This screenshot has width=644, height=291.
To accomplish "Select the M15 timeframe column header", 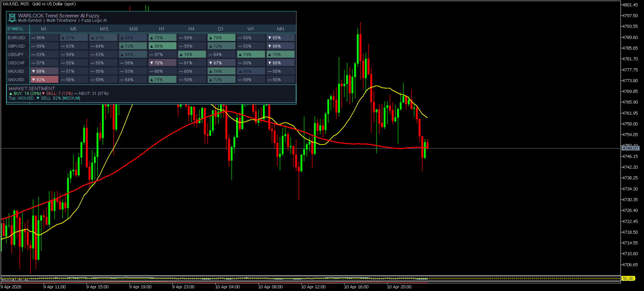I will (104, 29).
